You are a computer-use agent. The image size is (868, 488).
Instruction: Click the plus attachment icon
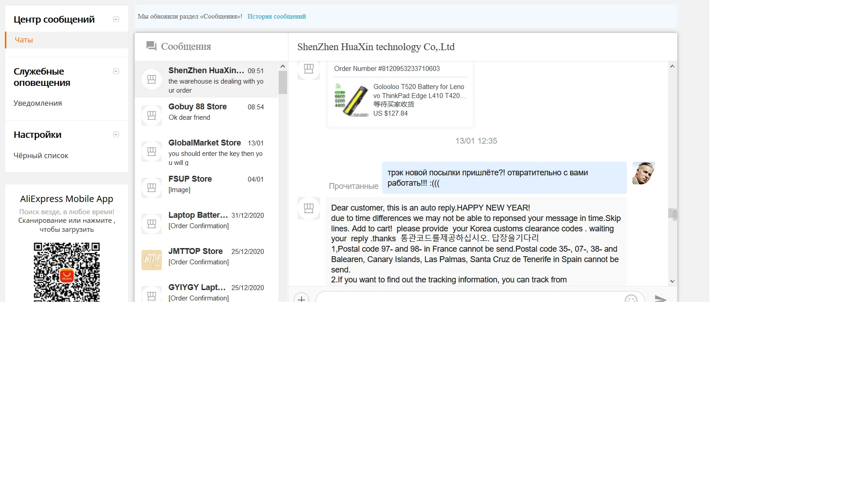(x=302, y=299)
